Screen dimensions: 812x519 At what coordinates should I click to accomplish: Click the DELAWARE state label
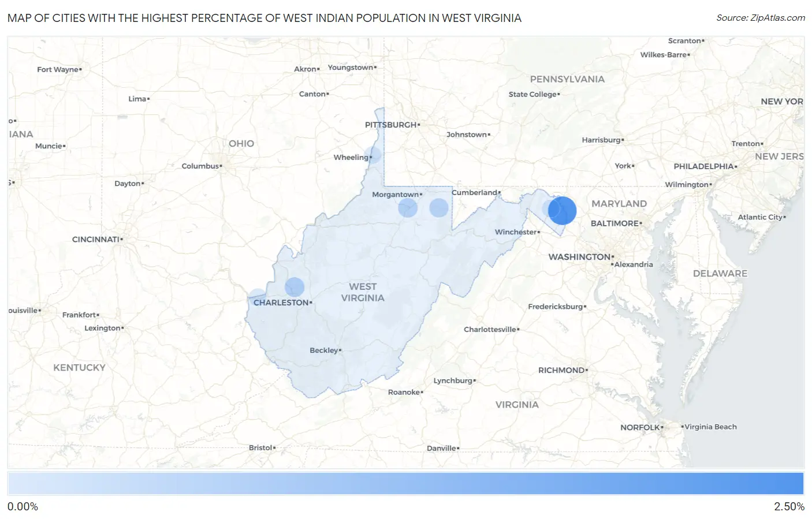click(720, 274)
